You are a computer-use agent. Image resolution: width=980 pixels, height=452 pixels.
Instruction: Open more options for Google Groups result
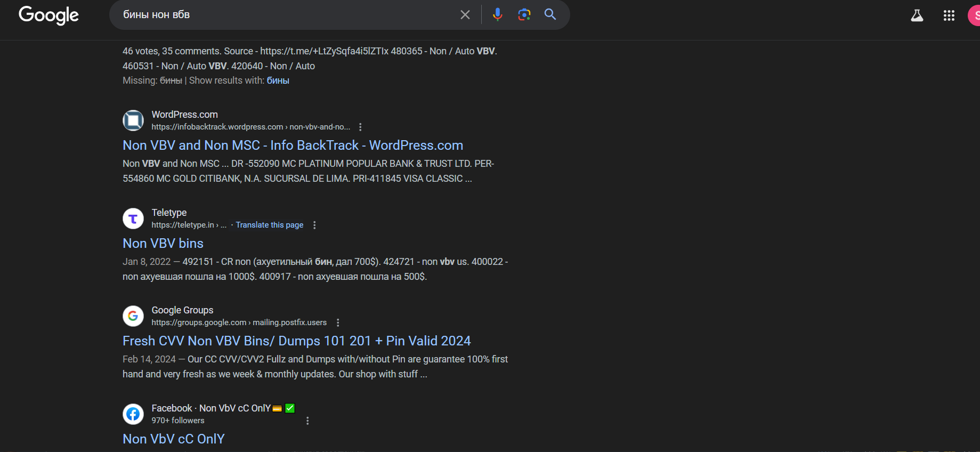(x=338, y=322)
